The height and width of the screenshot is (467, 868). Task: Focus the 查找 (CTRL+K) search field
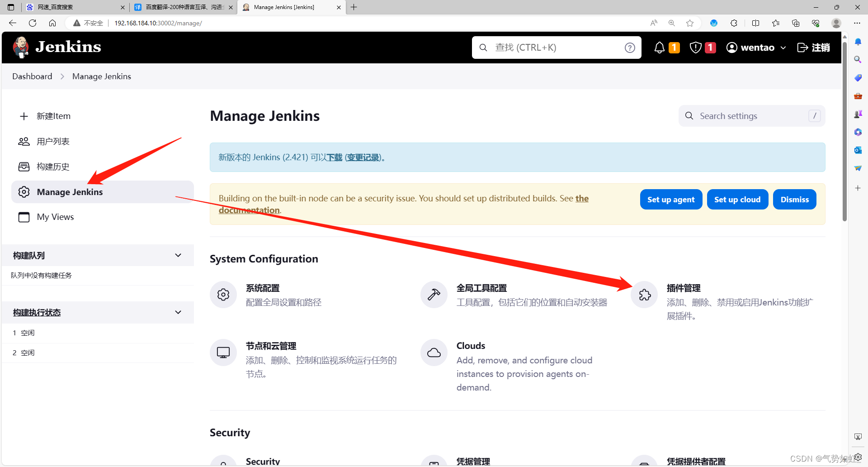coord(557,48)
